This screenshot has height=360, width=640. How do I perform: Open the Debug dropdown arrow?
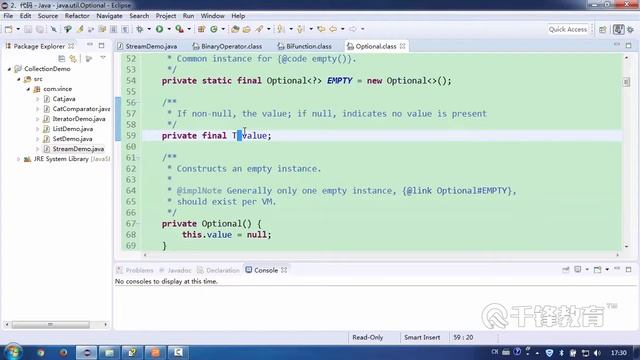[149, 29]
